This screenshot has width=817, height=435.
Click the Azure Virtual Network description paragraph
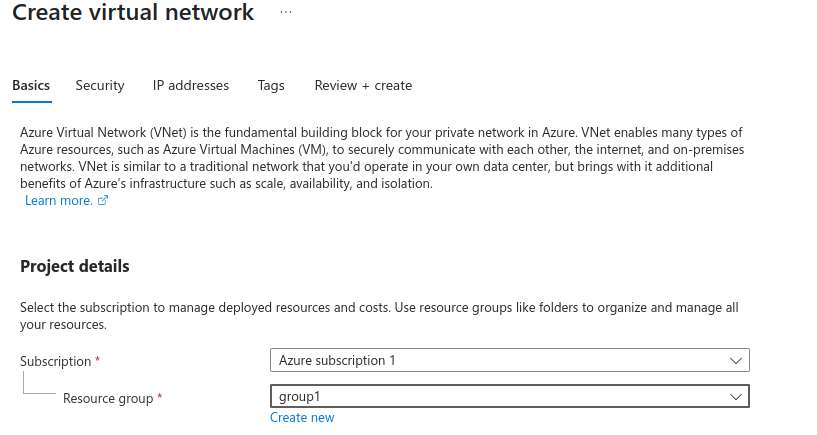(x=380, y=158)
